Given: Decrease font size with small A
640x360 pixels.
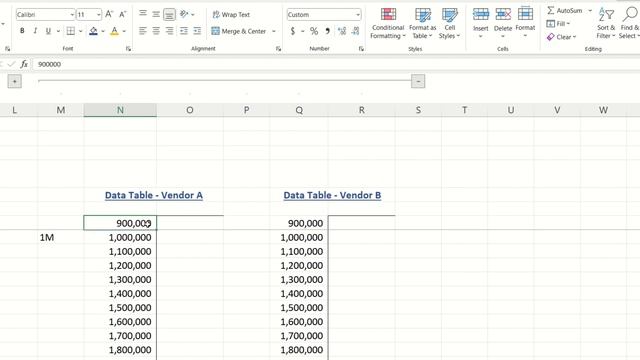Looking at the screenshot, I should (x=122, y=14).
